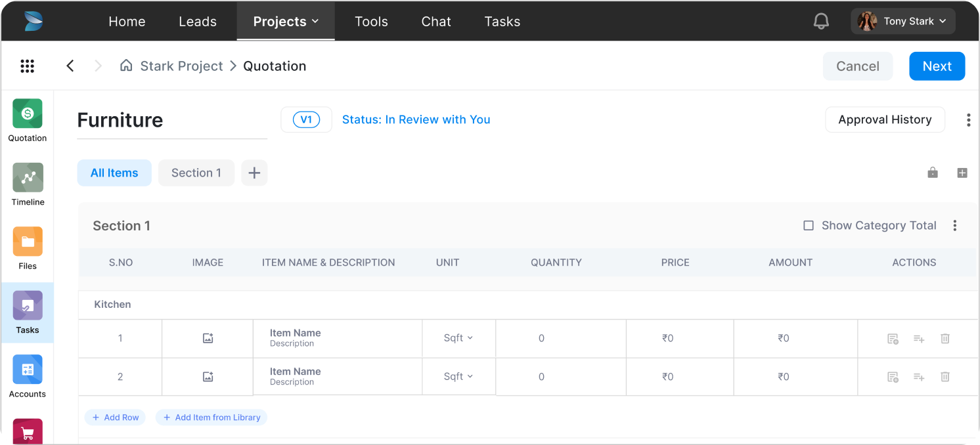Open the Sqft unit dropdown in row 1
This screenshot has height=445, width=980.
point(458,338)
